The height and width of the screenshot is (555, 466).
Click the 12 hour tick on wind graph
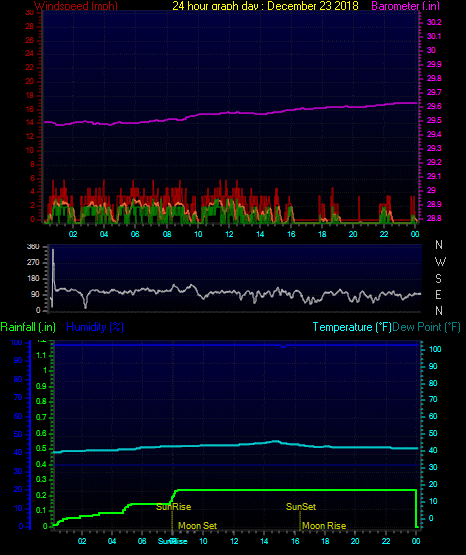pos(229,234)
